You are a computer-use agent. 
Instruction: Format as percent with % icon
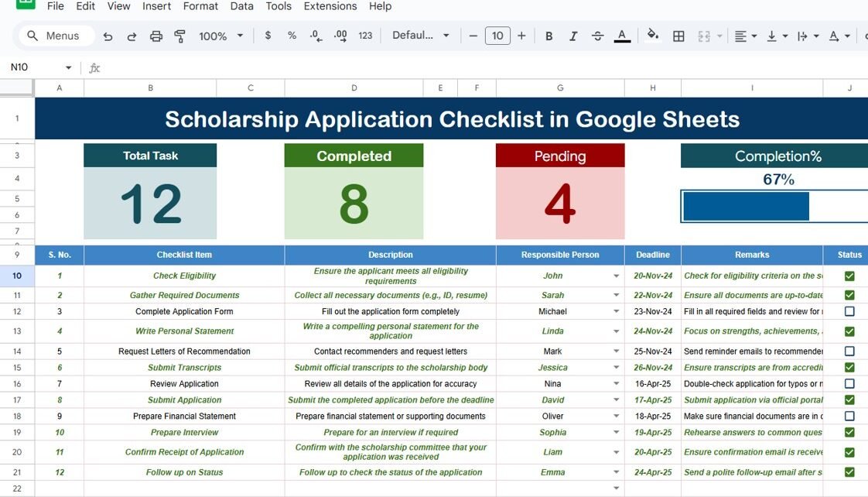coord(292,36)
